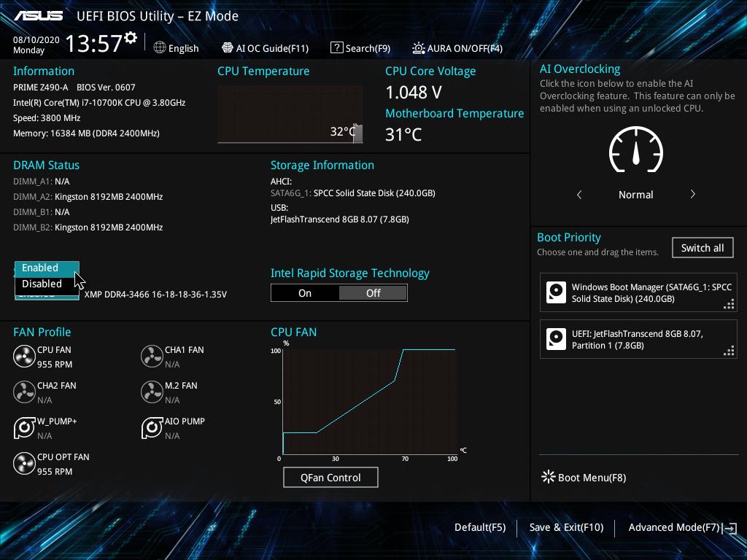Open the English language selector
The image size is (747, 560).
[177, 47]
